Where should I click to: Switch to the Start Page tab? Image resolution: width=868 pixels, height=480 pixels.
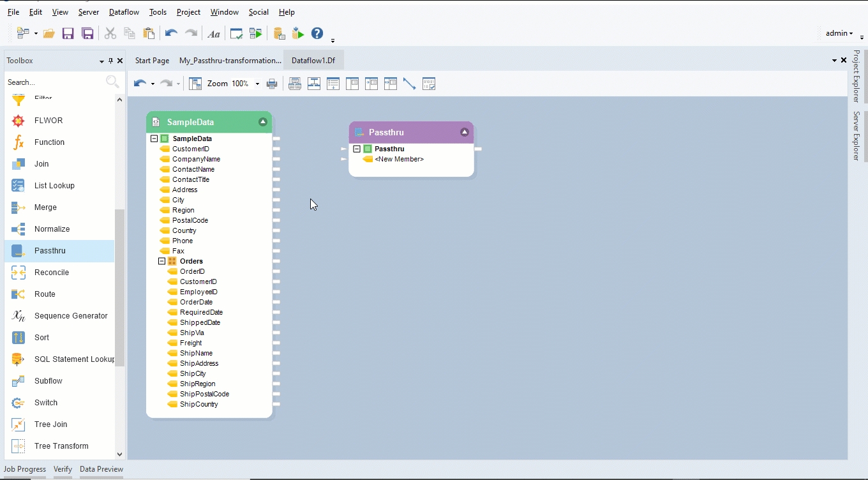tap(152, 61)
